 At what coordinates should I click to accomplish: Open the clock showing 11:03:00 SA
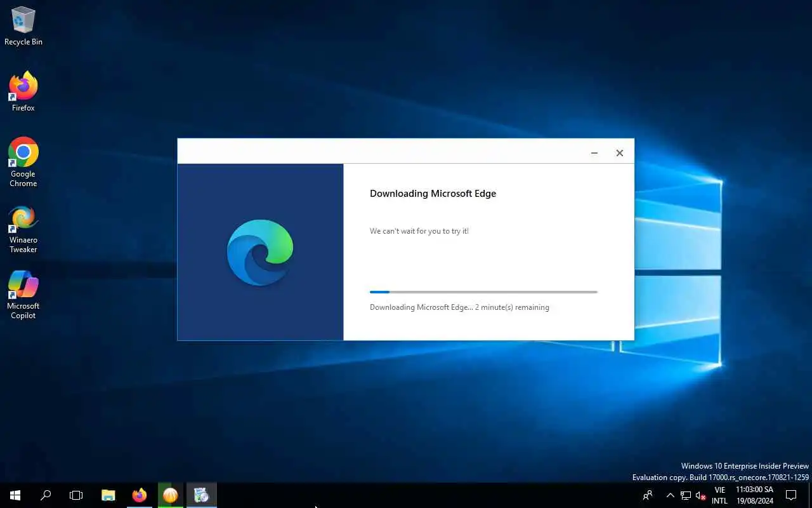(755, 495)
